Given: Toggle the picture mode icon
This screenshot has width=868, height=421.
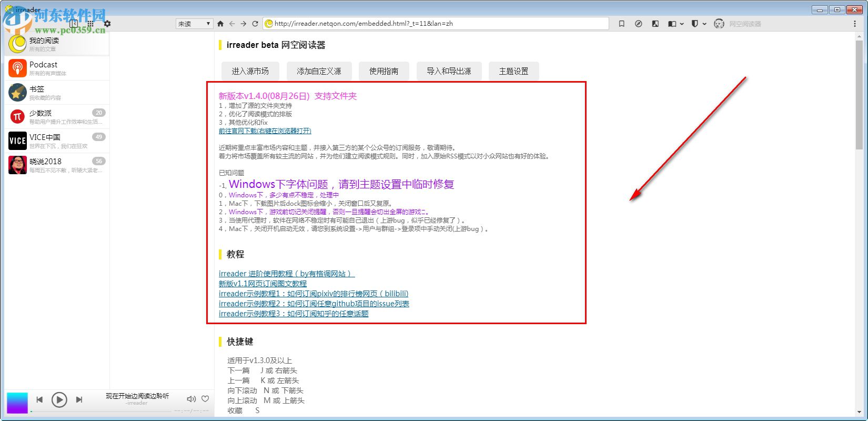Looking at the screenshot, I should pyautogui.click(x=655, y=24).
